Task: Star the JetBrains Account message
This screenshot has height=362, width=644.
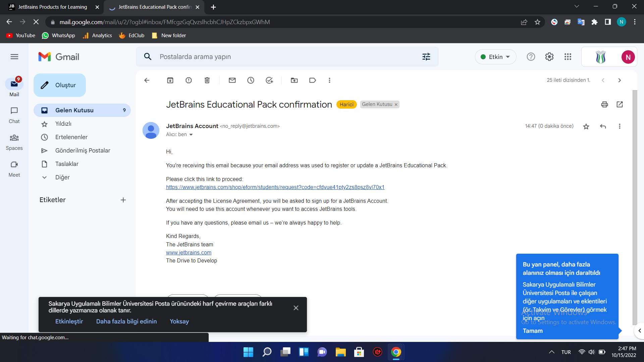Action: pyautogui.click(x=586, y=126)
